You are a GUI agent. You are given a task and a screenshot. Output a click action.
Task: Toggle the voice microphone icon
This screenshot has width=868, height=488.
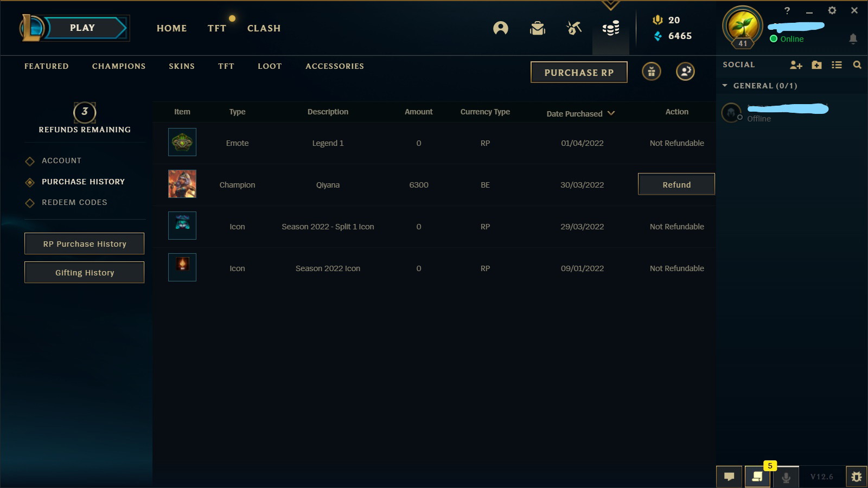click(786, 477)
